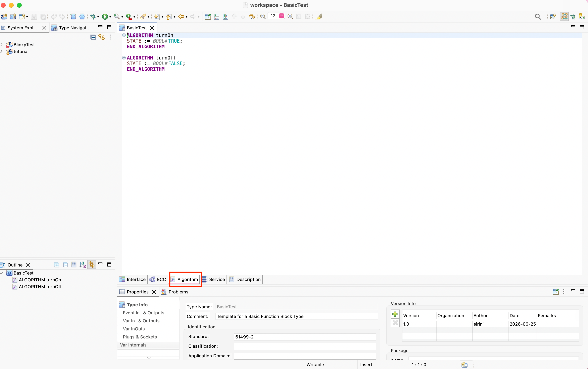Click the previous annotation up-arrow icon
This screenshot has width=588, height=369.
pos(169,16)
